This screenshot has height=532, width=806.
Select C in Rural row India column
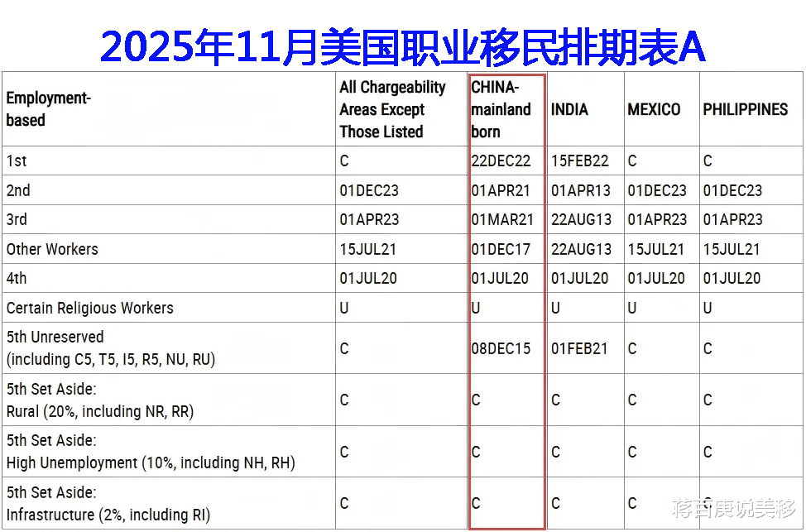pyautogui.click(x=555, y=400)
